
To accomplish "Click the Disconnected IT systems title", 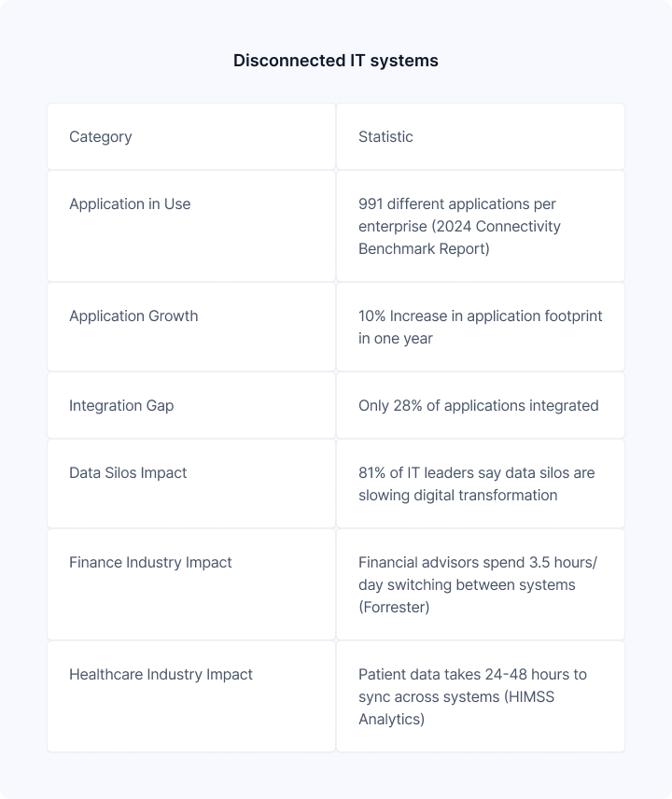I will [336, 61].
